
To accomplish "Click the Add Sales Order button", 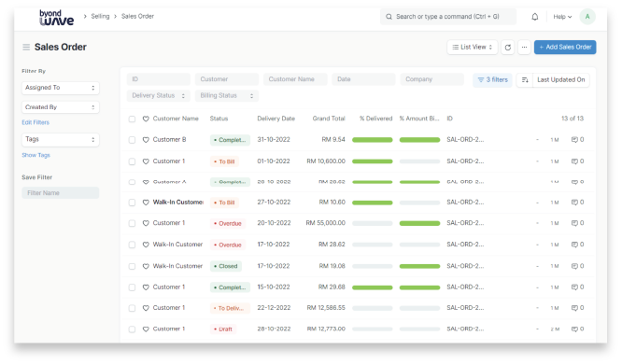I will (x=565, y=48).
